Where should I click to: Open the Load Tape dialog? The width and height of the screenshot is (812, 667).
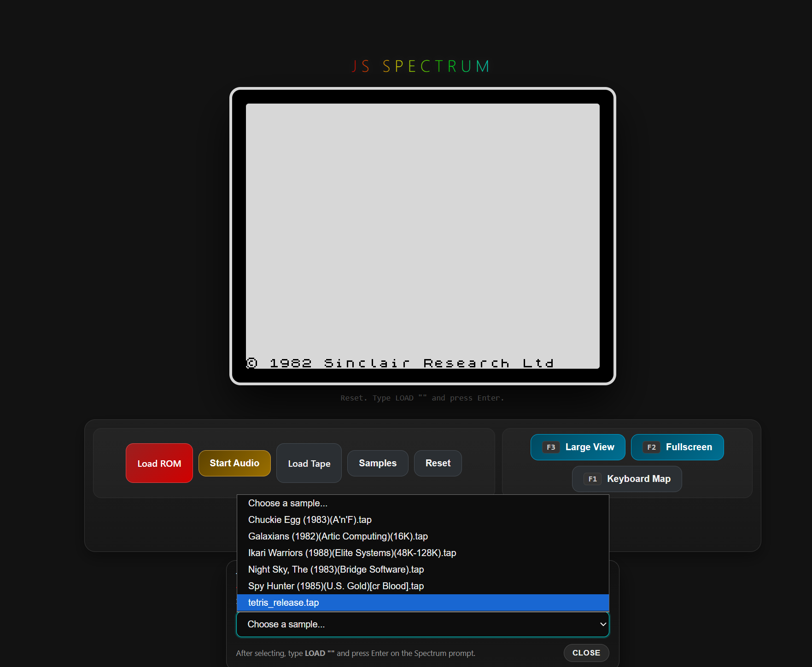pyautogui.click(x=309, y=463)
